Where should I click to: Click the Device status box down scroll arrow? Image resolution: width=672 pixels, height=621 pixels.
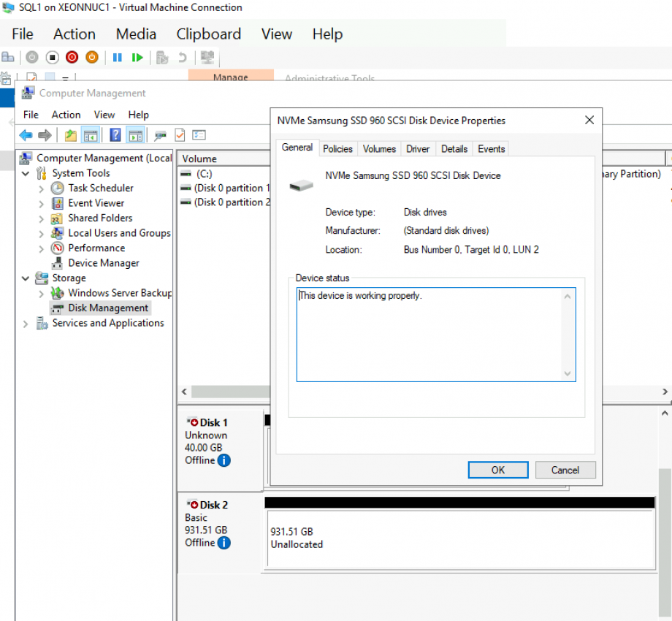568,373
